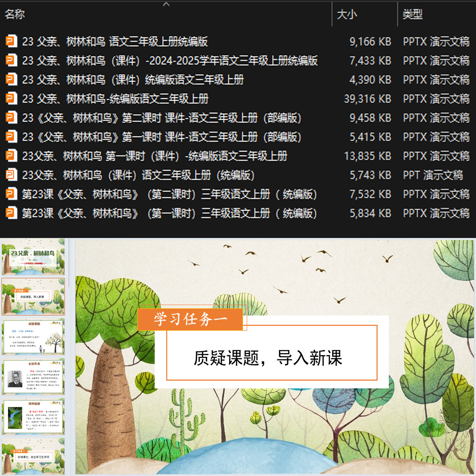Image resolution: width=476 pixels, height=476 pixels.
Task: Click the 9,166 KB size cell
Action: pyautogui.click(x=370, y=41)
